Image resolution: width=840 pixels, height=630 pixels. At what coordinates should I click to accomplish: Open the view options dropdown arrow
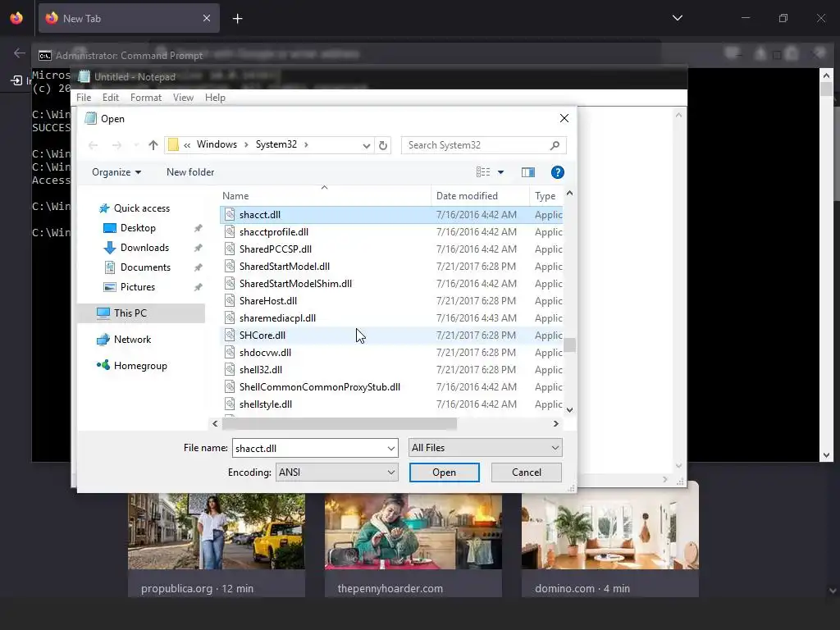coord(501,172)
